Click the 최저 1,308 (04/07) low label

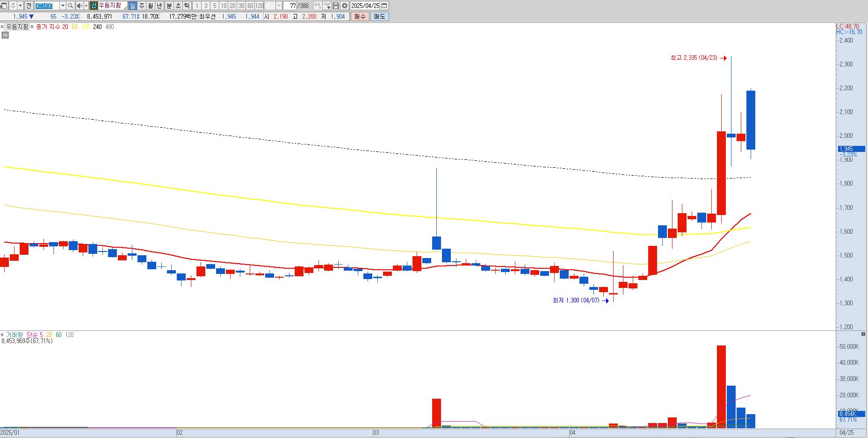click(576, 300)
